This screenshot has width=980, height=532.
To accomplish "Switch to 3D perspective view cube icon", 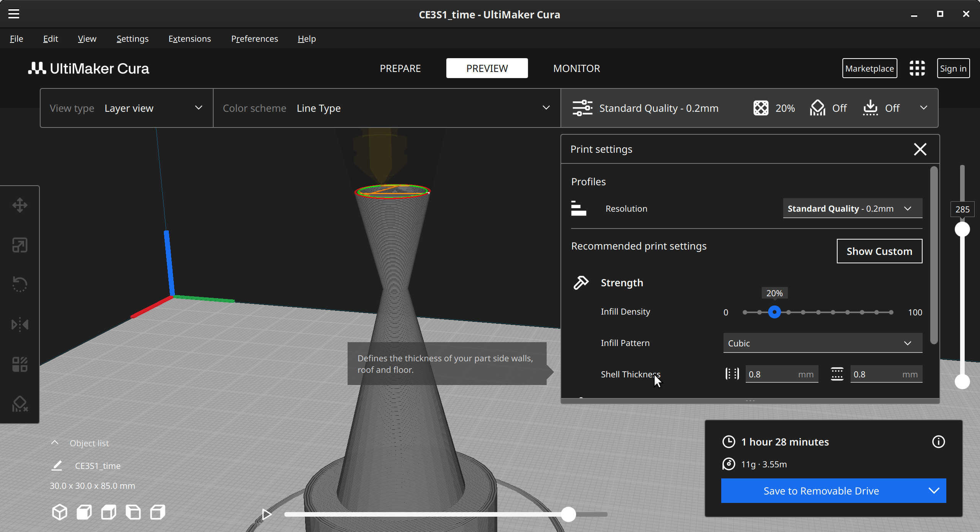I will pos(60,512).
